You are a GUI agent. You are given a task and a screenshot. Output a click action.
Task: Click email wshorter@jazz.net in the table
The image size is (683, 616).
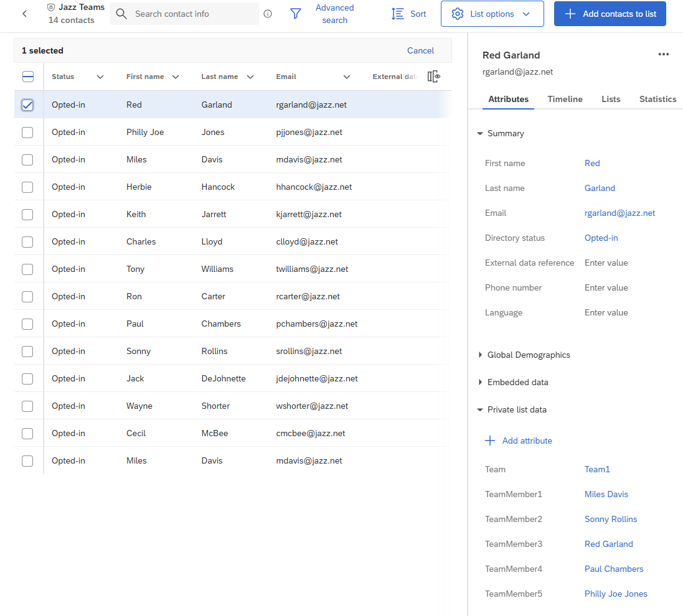point(312,406)
